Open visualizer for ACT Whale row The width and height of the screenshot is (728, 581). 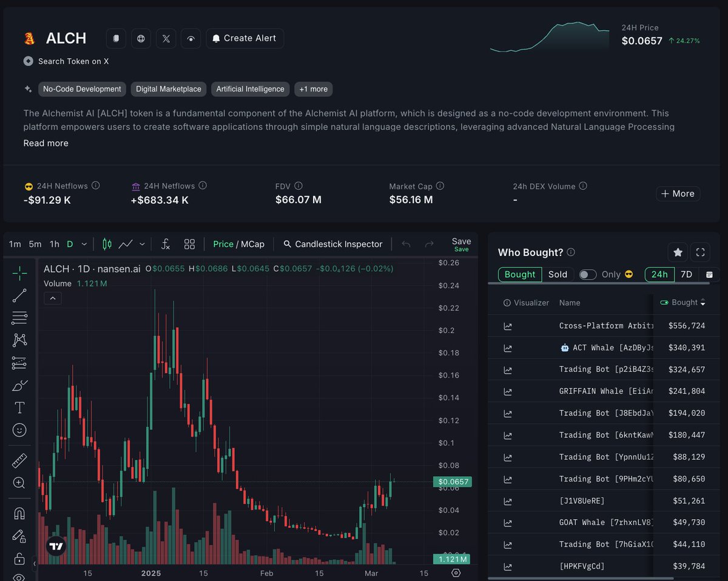pyautogui.click(x=508, y=348)
